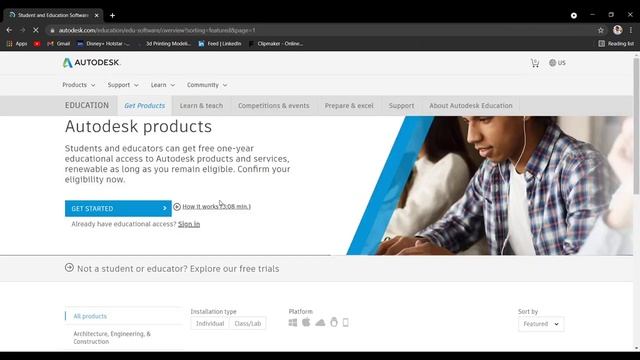Click the screen recording indicator in title bar
Image resolution: width=640 pixels, height=360 pixels.
point(574,16)
